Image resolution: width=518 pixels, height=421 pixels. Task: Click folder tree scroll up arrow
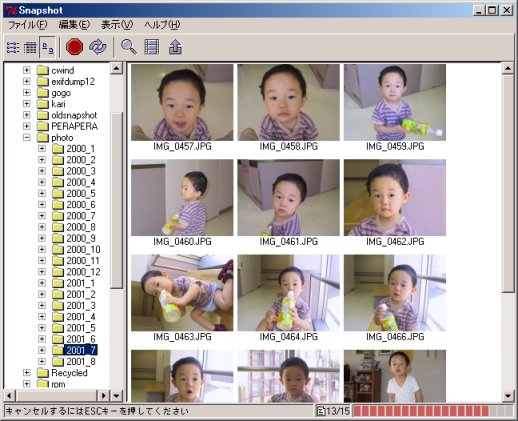pos(116,68)
